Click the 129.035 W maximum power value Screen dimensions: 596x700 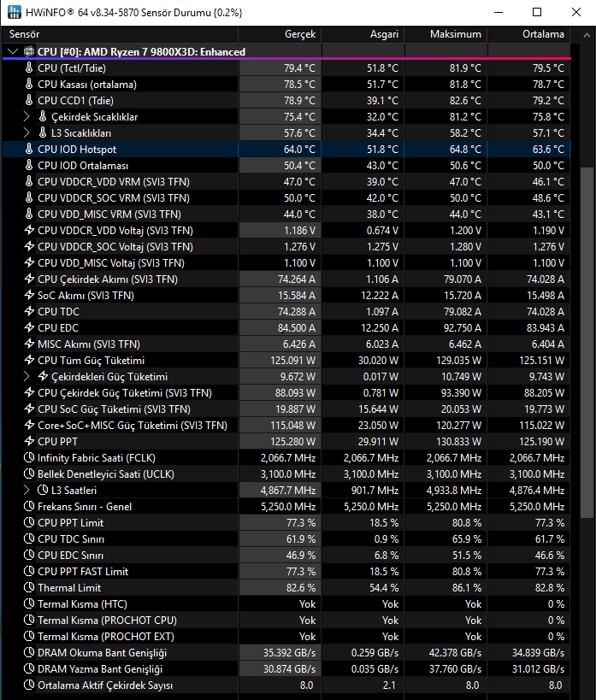point(459,361)
